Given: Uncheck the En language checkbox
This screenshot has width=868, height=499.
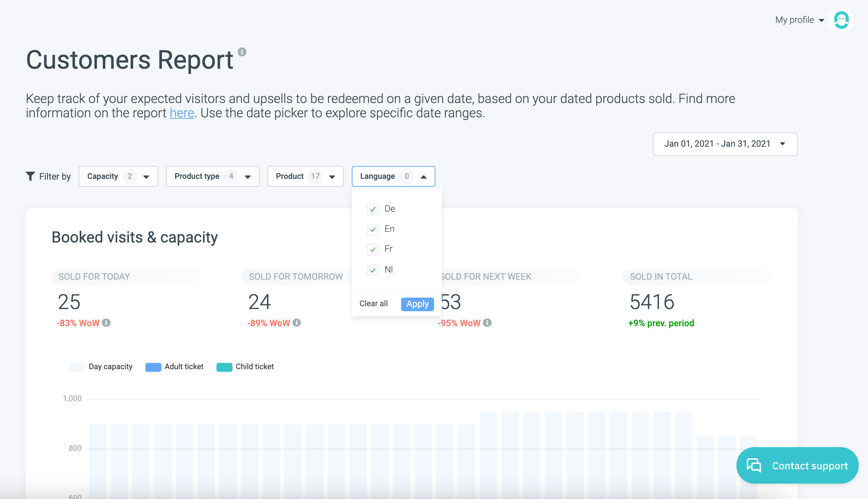Looking at the screenshot, I should [373, 229].
